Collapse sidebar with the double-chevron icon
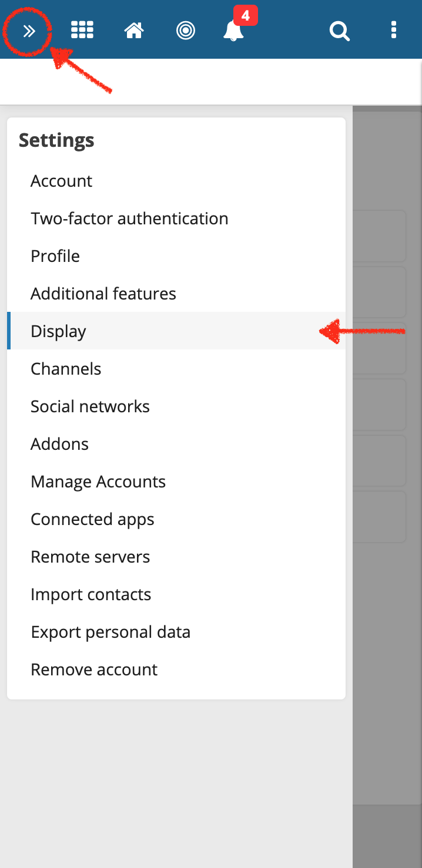Screen dimensions: 422x868 pos(29,31)
